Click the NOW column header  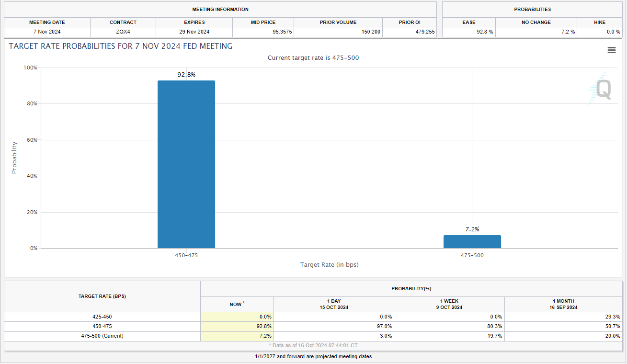point(237,304)
